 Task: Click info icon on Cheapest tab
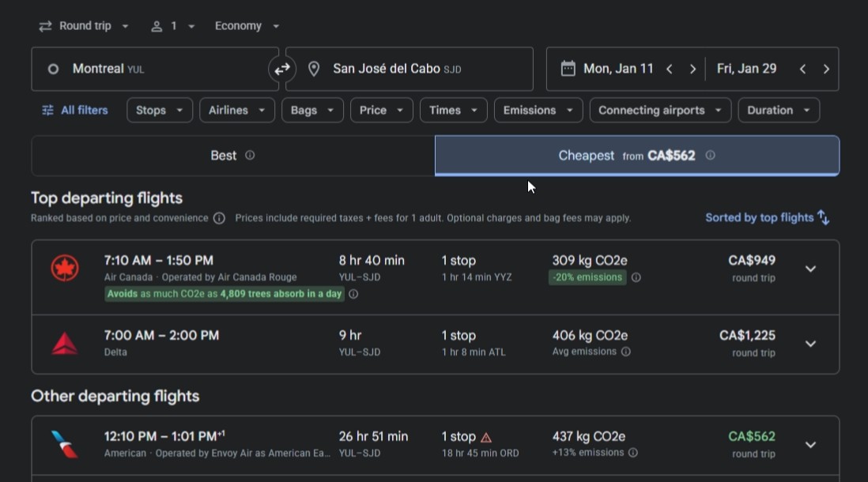[x=710, y=156]
